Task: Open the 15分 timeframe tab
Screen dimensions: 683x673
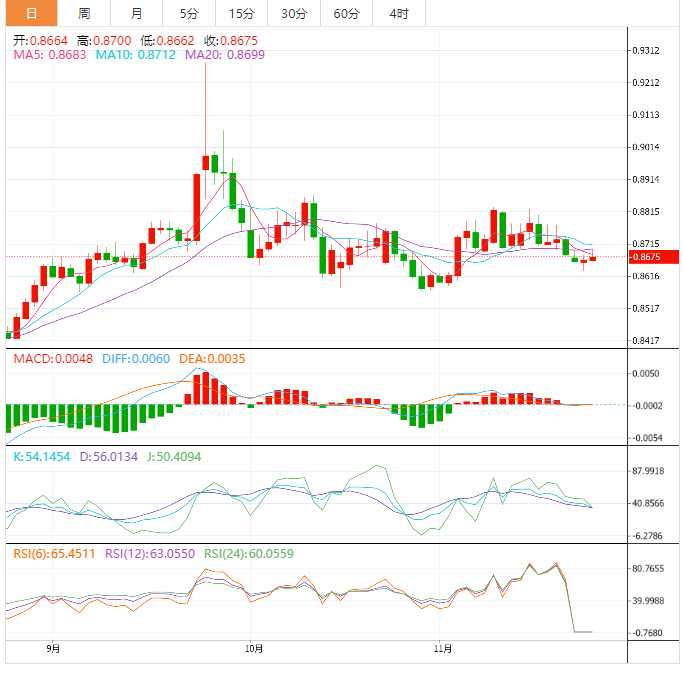Action: point(242,13)
